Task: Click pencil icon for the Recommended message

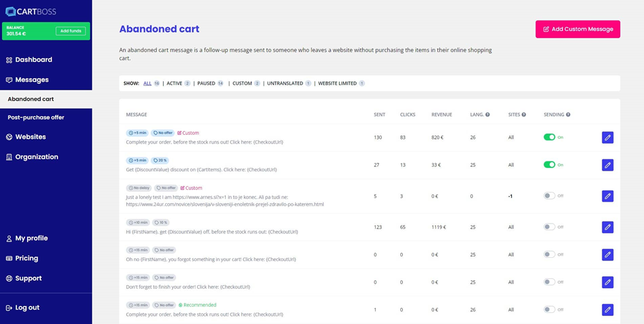Action: pyautogui.click(x=607, y=309)
